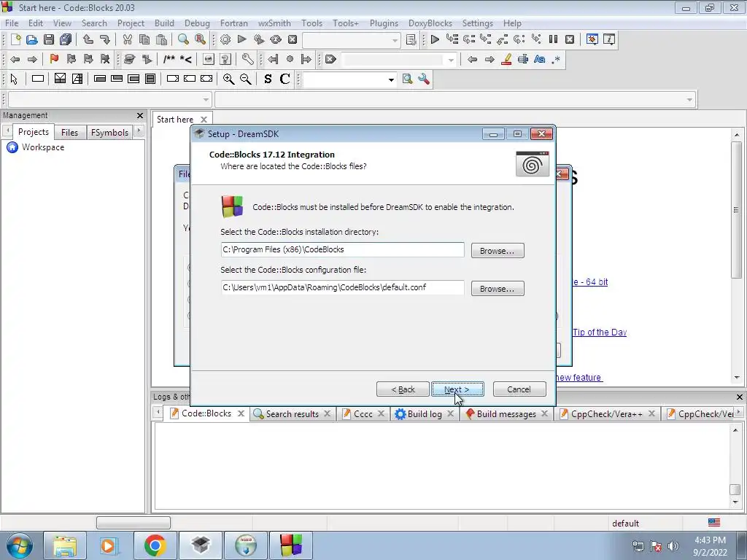Image resolution: width=747 pixels, height=560 pixels.
Task: Toggle Match case Aa icon
Action: click(539, 60)
